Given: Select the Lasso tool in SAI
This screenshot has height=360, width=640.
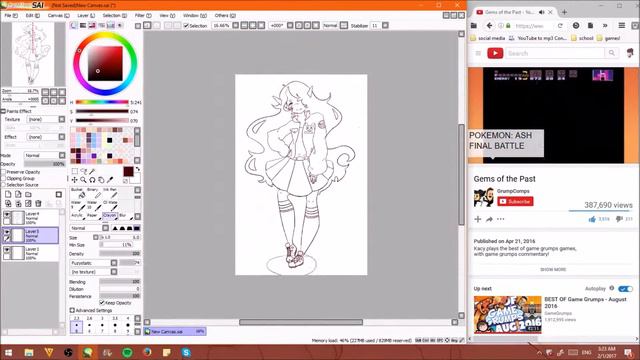Looking at the screenshot, I should pyautogui.click(x=83, y=171).
